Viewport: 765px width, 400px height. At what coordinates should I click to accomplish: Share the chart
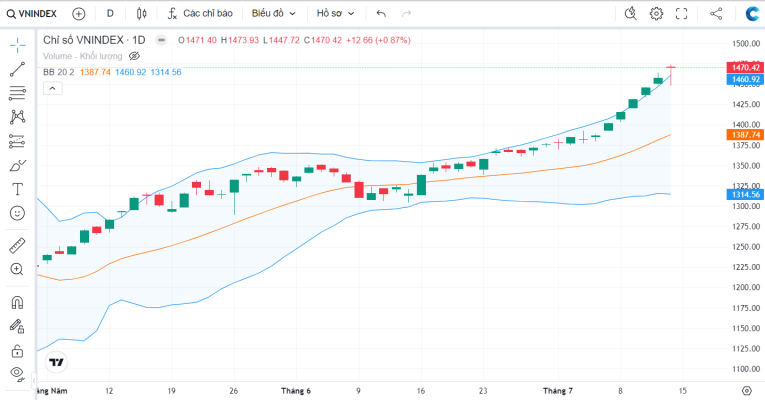[716, 14]
